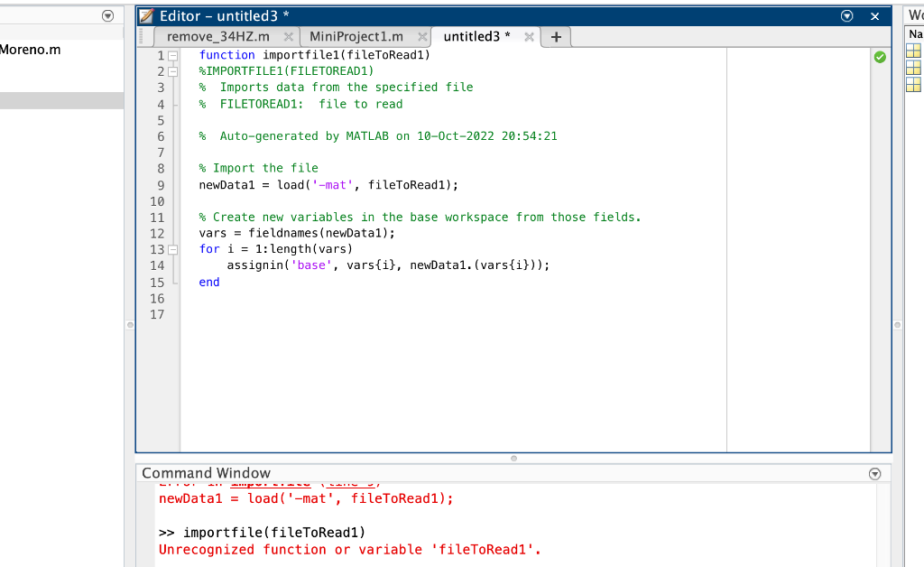Collapse the comment block fold at line 2
This screenshot has height=567, width=924.
(172, 72)
